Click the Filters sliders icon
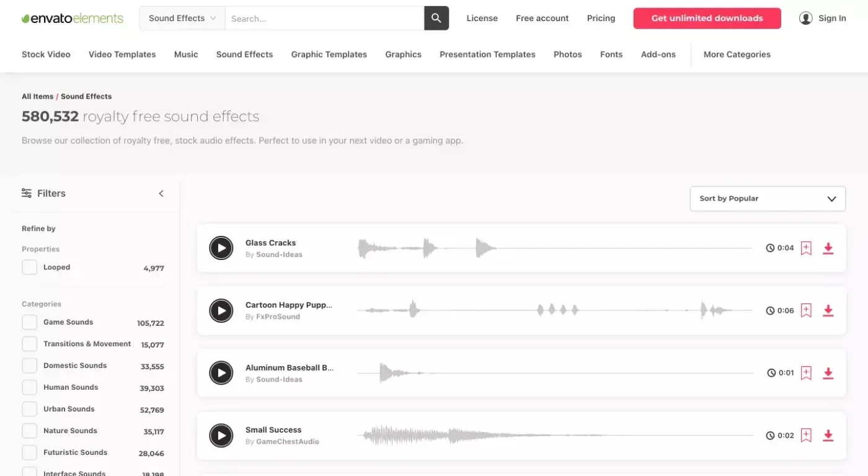 tap(27, 193)
